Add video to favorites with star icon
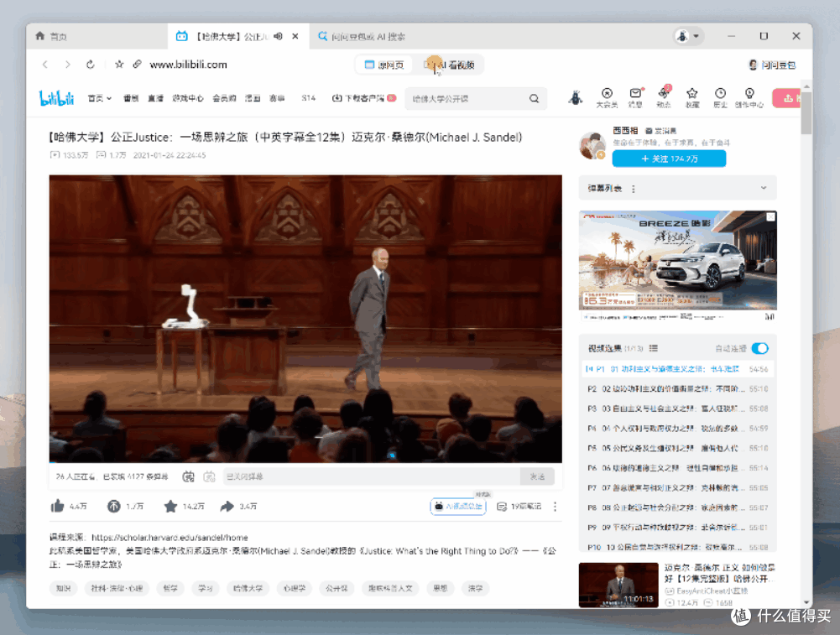This screenshot has width=840, height=635. pyautogui.click(x=170, y=506)
